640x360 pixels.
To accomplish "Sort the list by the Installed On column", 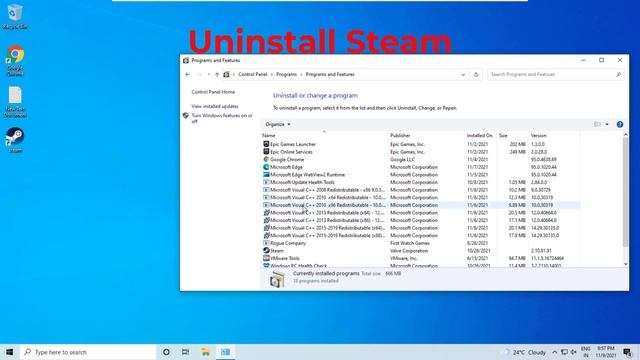I will (480, 135).
